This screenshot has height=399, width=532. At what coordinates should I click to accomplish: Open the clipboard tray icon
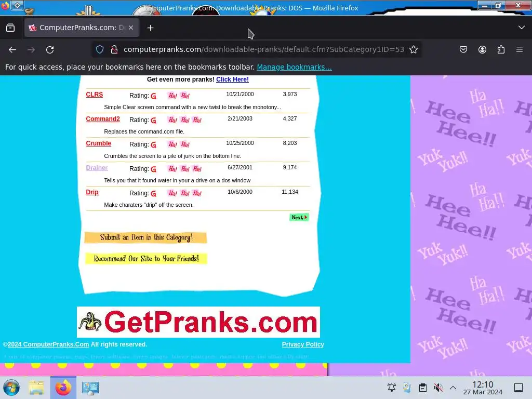423,388
